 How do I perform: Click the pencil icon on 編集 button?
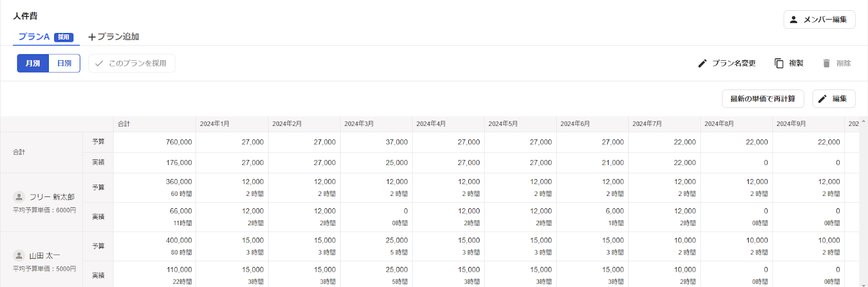(822, 99)
